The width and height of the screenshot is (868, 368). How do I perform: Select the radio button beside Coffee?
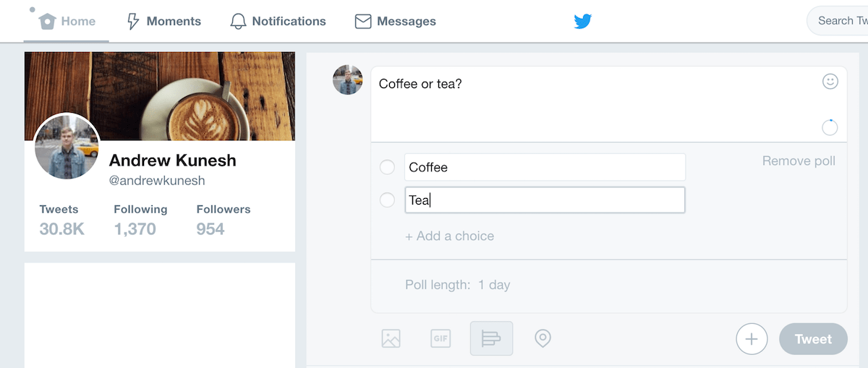[387, 167]
